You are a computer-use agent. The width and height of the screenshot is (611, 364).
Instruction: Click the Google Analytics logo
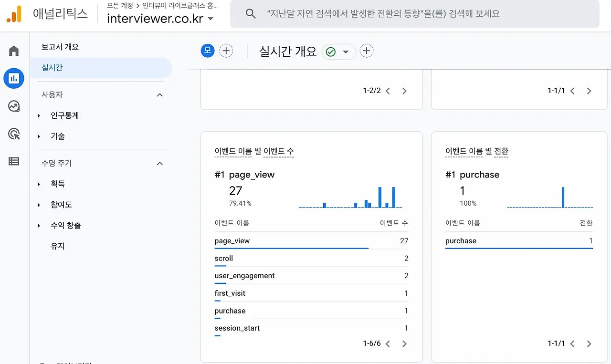(13, 13)
